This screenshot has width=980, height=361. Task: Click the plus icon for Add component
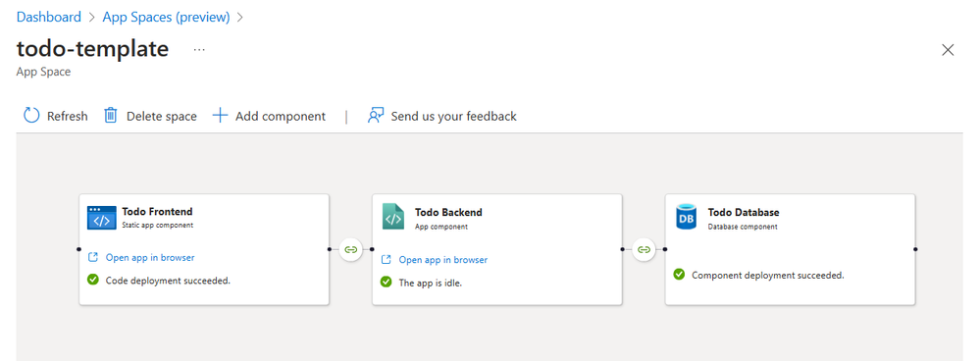[220, 116]
